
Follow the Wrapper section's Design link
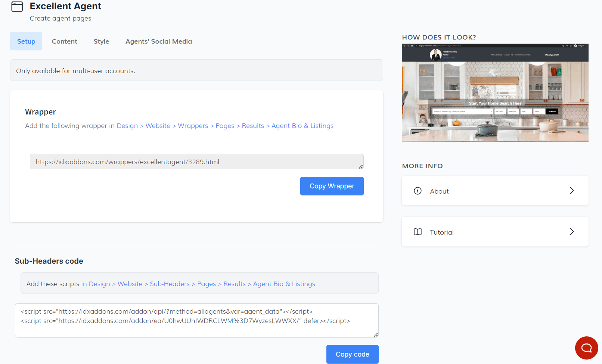click(x=127, y=126)
